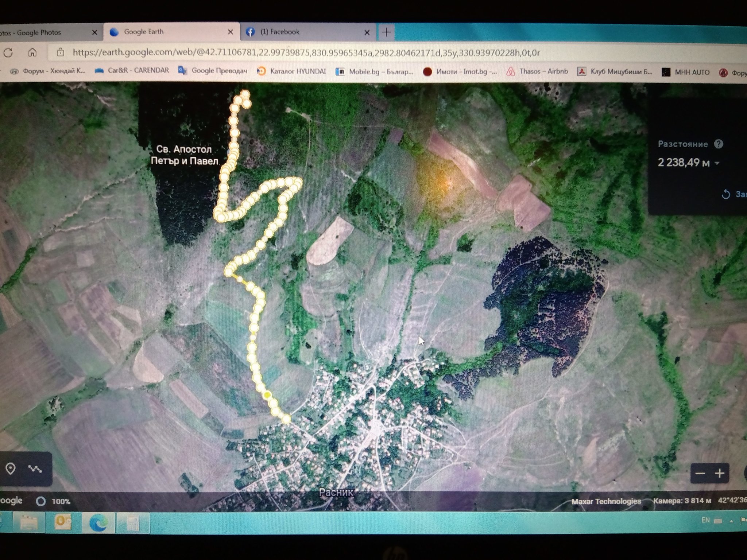Image resolution: width=747 pixels, height=560 pixels.
Task: Go to browser home page icon
Action: 32,53
